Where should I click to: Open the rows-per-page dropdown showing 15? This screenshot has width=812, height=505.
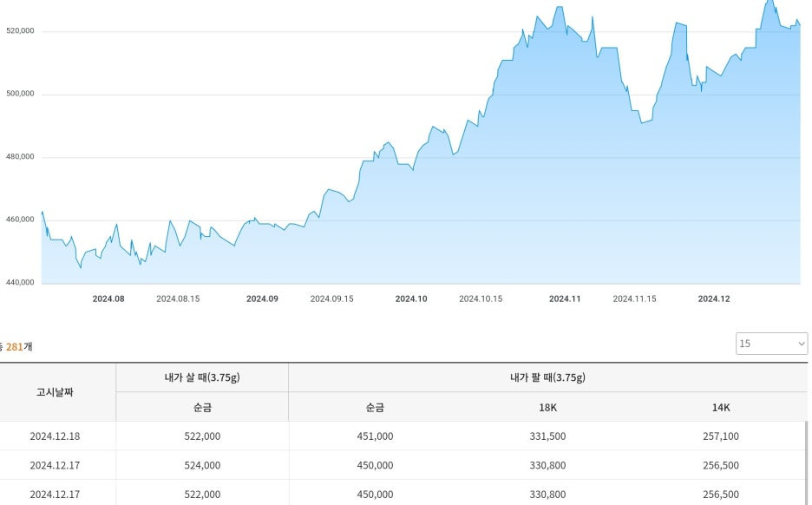click(x=771, y=344)
